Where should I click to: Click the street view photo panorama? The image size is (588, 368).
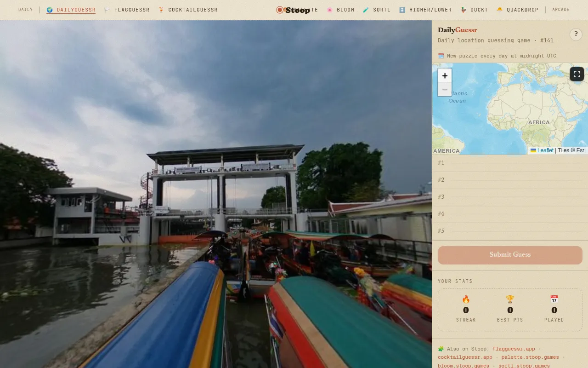(x=216, y=194)
